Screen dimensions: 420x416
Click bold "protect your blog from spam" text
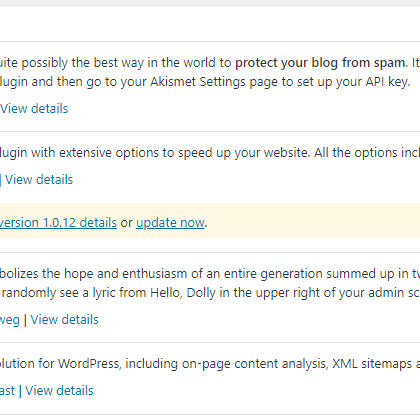[x=321, y=63]
